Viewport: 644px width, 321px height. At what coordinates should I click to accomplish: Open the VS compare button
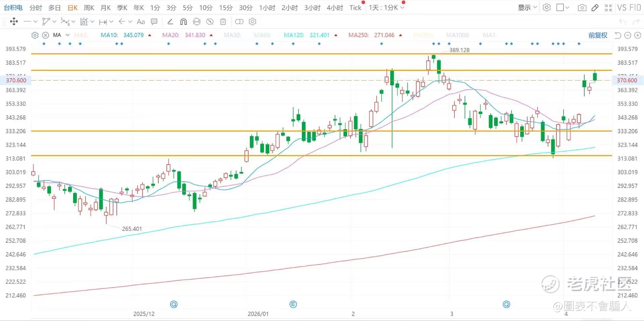click(622, 8)
